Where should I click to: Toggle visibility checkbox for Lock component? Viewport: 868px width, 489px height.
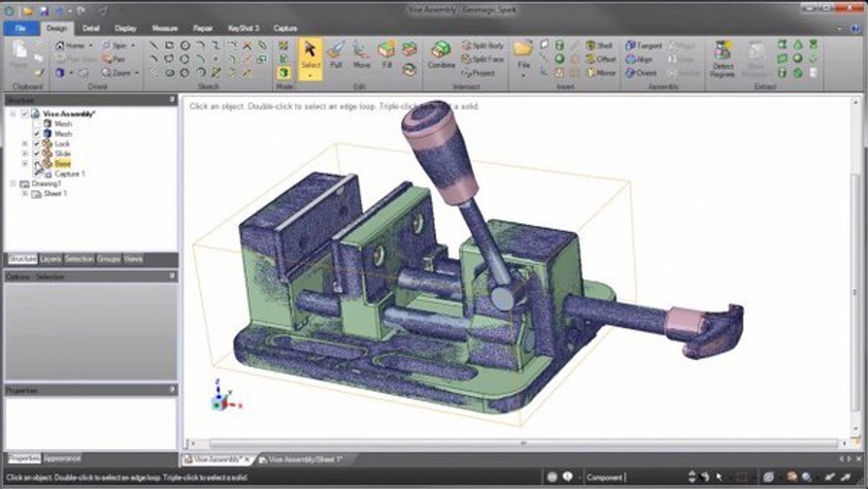[36, 144]
